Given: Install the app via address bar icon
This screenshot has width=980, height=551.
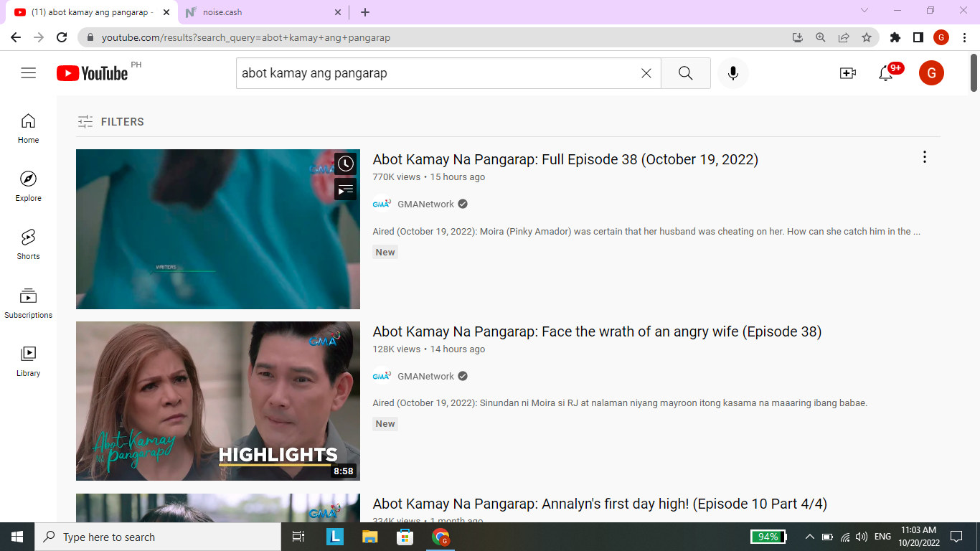Looking at the screenshot, I should click(798, 37).
